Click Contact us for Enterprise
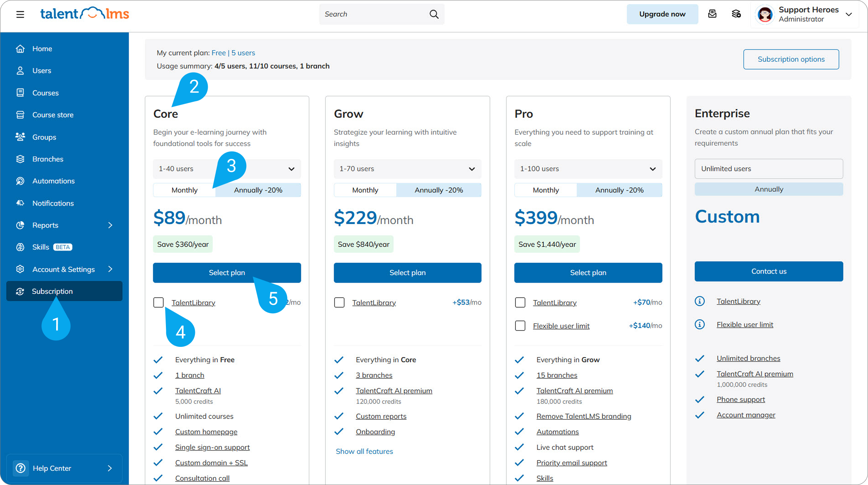This screenshot has width=868, height=485. [x=769, y=271]
